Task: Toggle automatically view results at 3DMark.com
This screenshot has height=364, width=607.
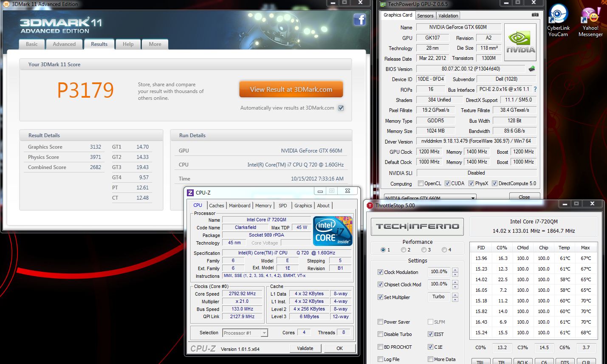Action: 341,108
